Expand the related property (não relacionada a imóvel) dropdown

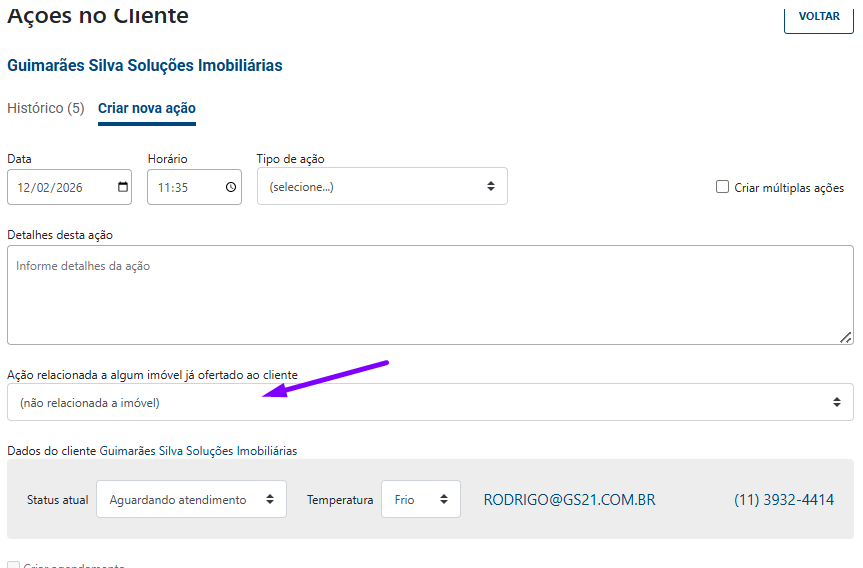(x=430, y=402)
